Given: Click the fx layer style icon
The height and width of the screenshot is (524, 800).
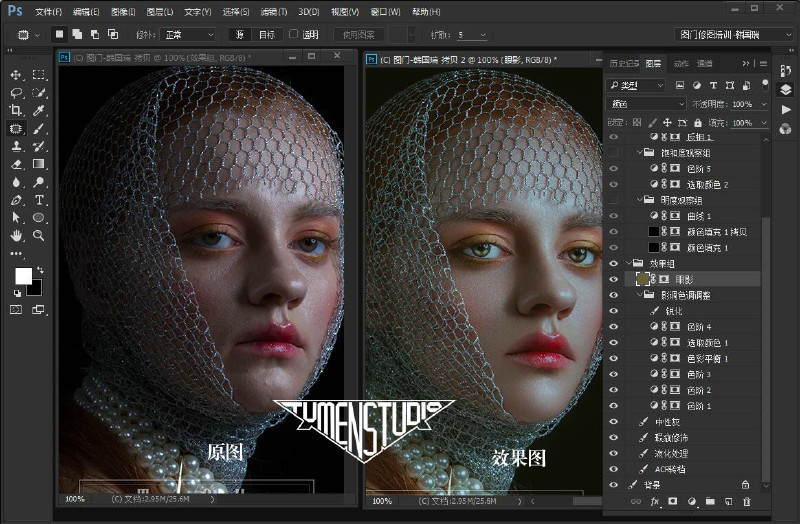Looking at the screenshot, I should [x=655, y=502].
